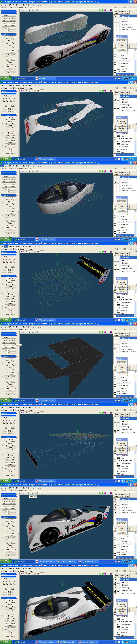Rear-wing window: open the Object menu

24,246
